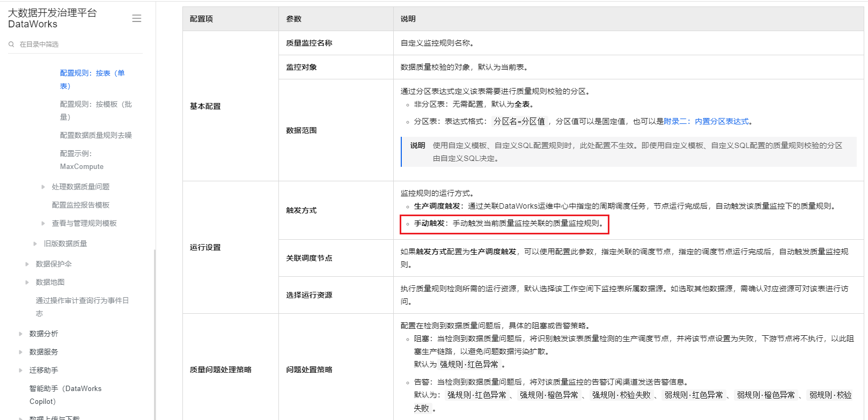Open 查看与管理规则模板 entry
Screen dimensions: 868x420
84,223
